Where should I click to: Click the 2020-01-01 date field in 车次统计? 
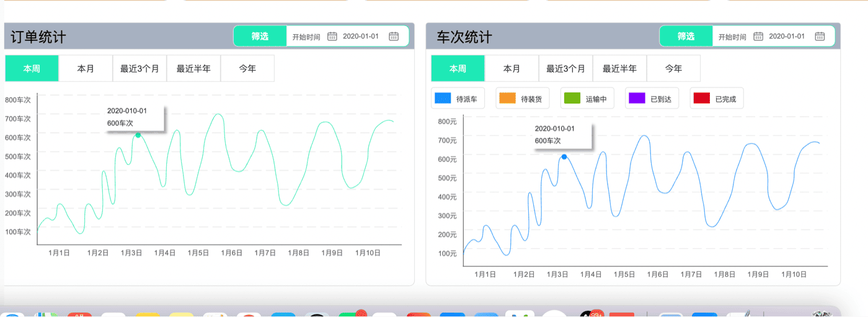[x=787, y=37]
